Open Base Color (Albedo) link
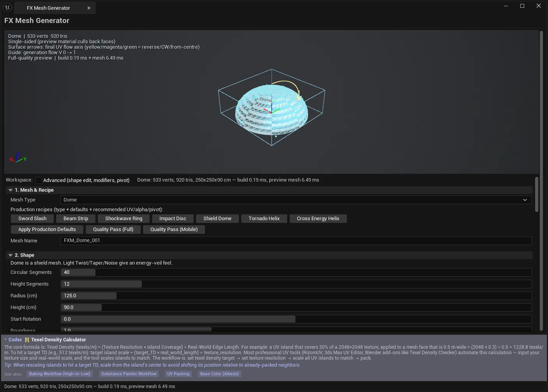Viewport: 548px width, 392px height. (x=219, y=374)
